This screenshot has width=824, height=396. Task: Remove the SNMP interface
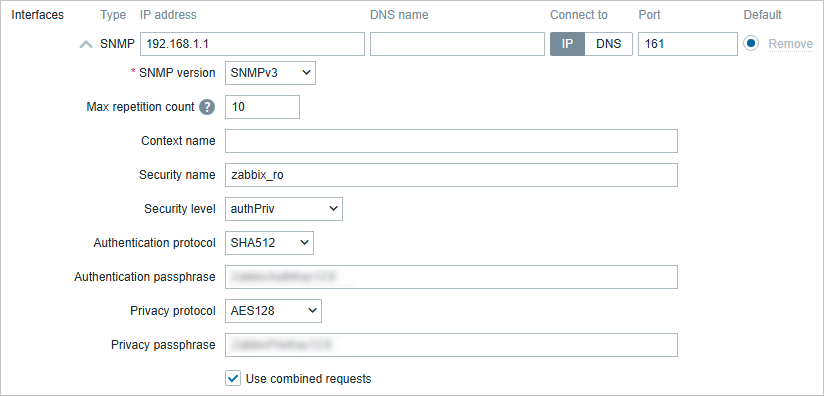point(790,44)
